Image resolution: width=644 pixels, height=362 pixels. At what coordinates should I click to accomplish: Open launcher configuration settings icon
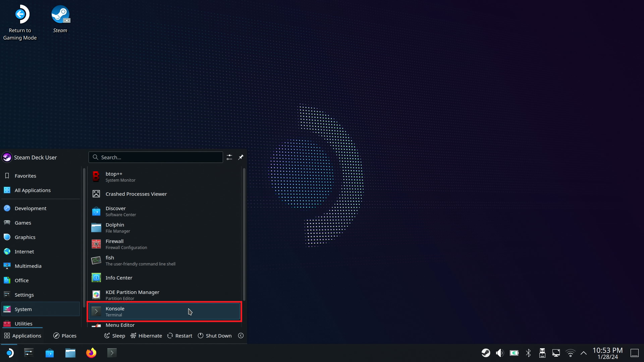click(x=229, y=157)
